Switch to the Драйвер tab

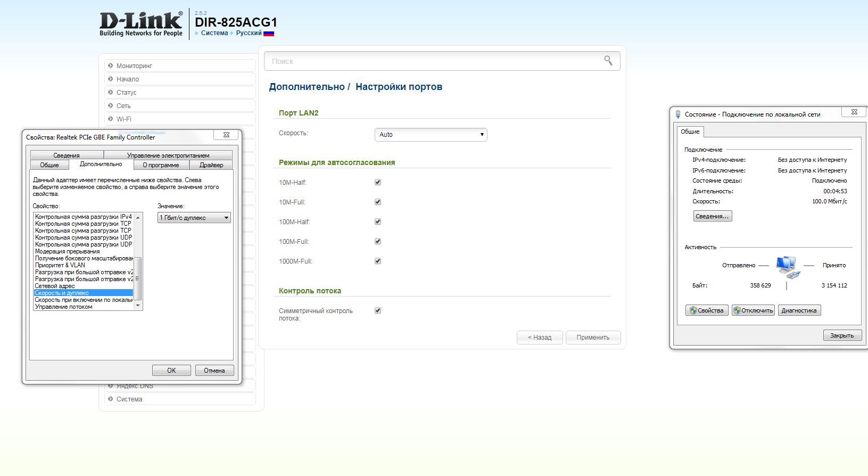pos(211,165)
